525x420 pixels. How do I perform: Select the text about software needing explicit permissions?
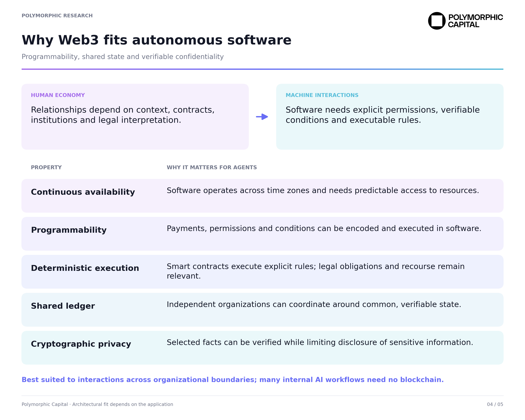click(382, 115)
